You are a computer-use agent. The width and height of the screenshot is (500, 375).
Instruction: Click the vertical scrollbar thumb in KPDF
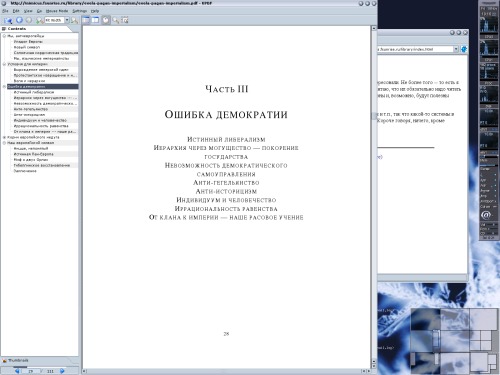point(374,116)
